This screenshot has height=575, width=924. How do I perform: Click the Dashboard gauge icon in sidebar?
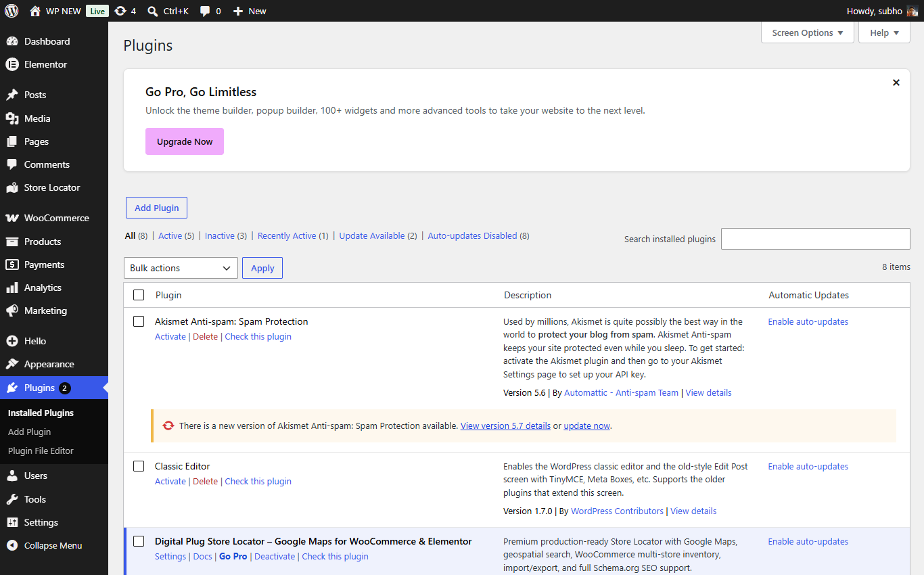[x=11, y=41]
